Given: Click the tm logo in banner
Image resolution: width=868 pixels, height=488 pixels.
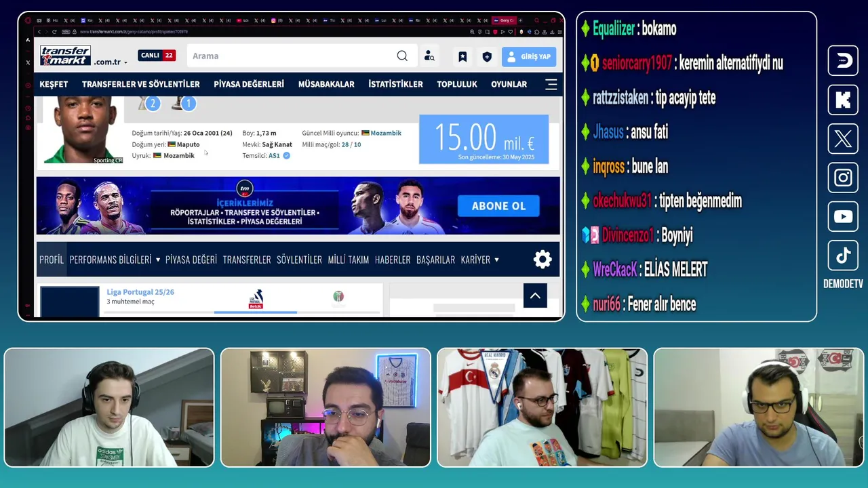Looking at the screenshot, I should (x=245, y=188).
